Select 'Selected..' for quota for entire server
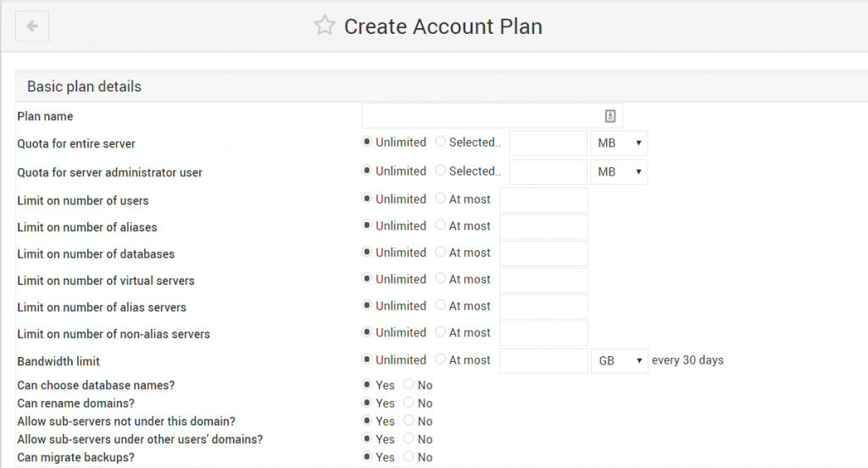 (440, 142)
